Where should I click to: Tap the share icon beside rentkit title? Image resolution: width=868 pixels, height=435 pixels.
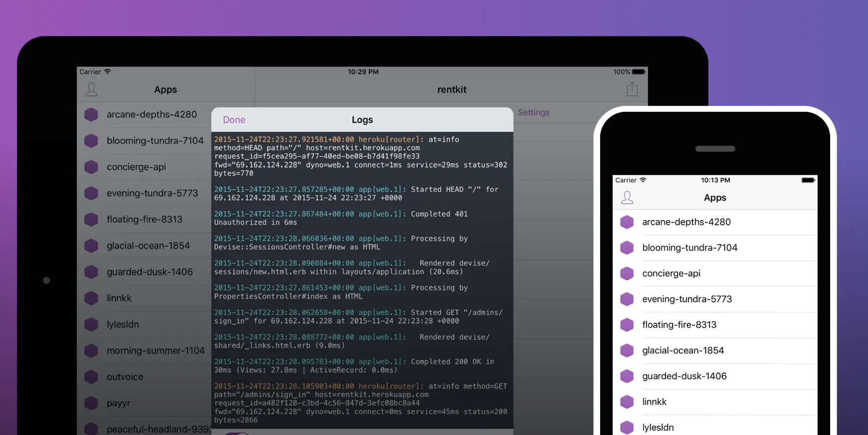click(x=632, y=89)
